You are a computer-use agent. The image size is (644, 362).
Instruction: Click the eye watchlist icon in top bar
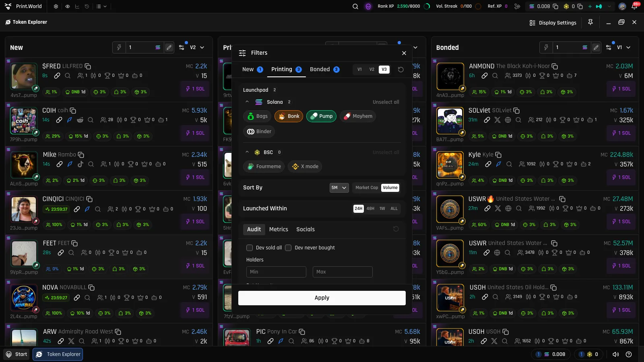67,6
